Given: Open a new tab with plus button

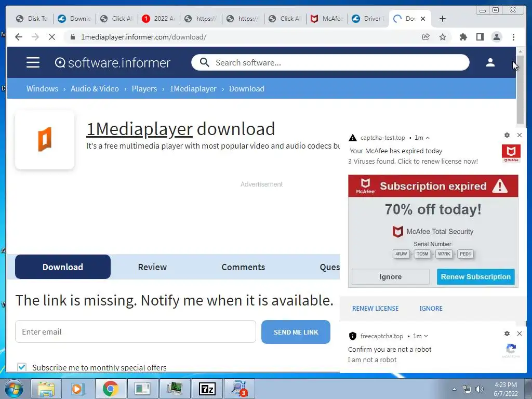Looking at the screenshot, I should pos(443,19).
